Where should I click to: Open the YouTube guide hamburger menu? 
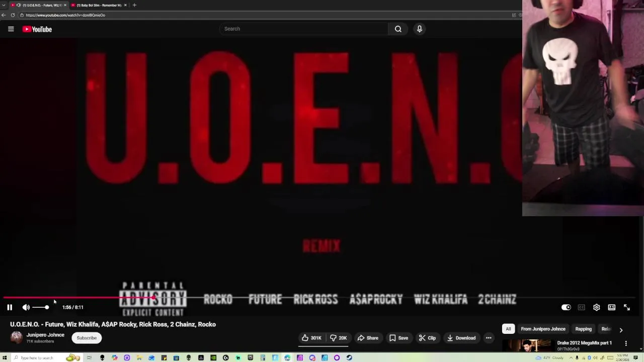pyautogui.click(x=11, y=29)
